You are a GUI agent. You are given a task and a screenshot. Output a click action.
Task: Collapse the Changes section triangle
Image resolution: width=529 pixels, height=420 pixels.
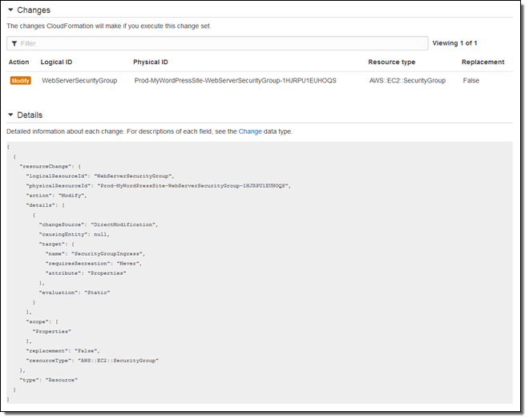(x=10, y=10)
